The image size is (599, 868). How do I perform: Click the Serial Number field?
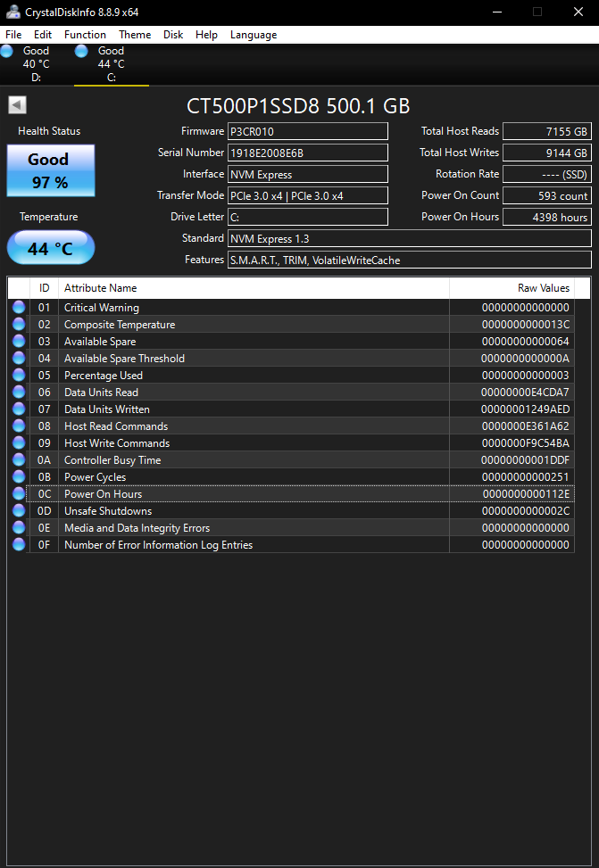tap(308, 153)
